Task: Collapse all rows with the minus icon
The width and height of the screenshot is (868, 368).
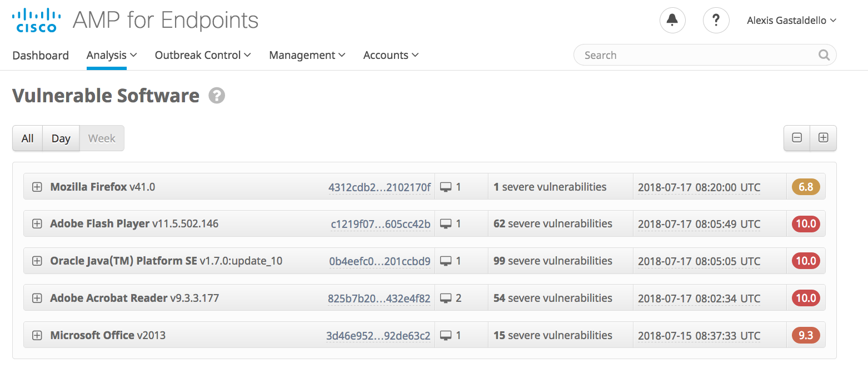Action: 797,138
